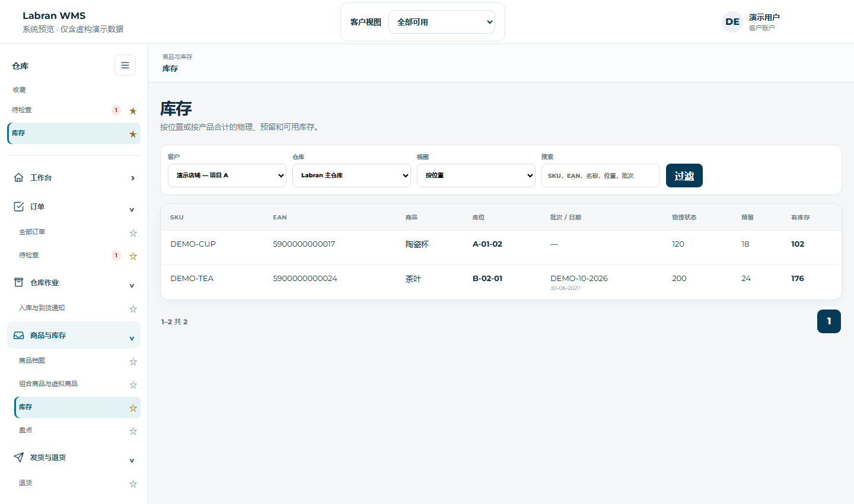Viewport: 854px width, 504px height.
Task: Click the 仓库作业 archive box icon
Action: pos(19,282)
